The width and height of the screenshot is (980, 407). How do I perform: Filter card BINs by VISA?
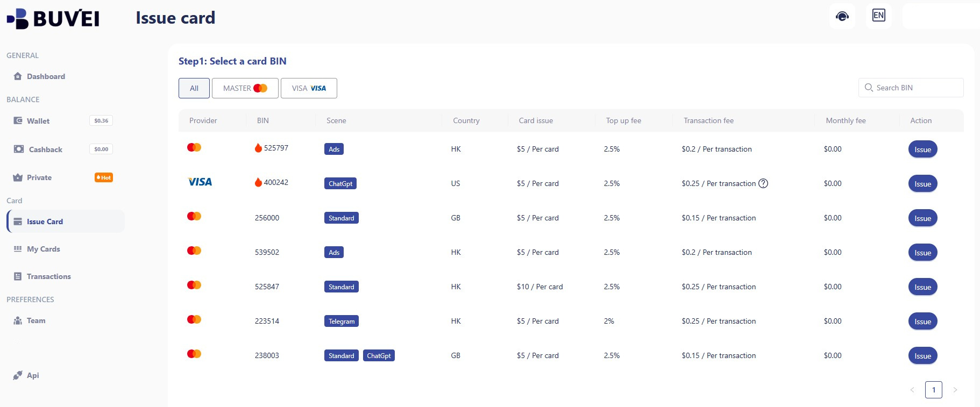[x=309, y=88]
